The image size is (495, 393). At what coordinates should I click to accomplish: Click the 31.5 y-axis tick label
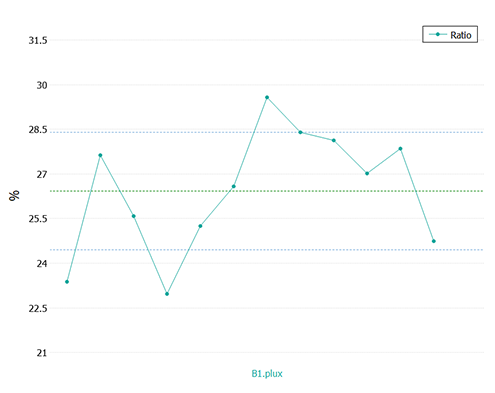click(38, 41)
